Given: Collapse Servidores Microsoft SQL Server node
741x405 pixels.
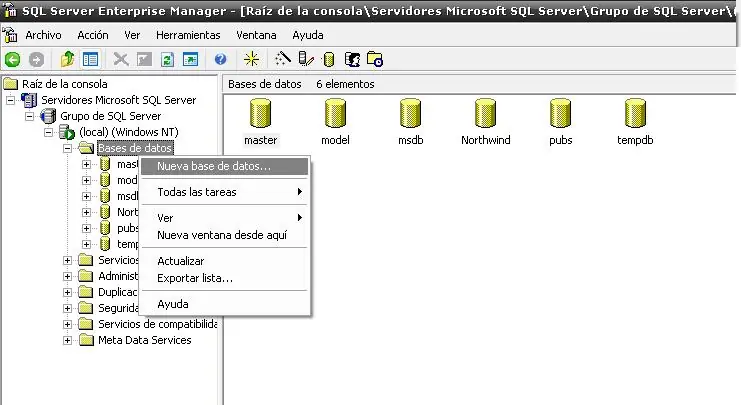Looking at the screenshot, I should click(x=10, y=100).
